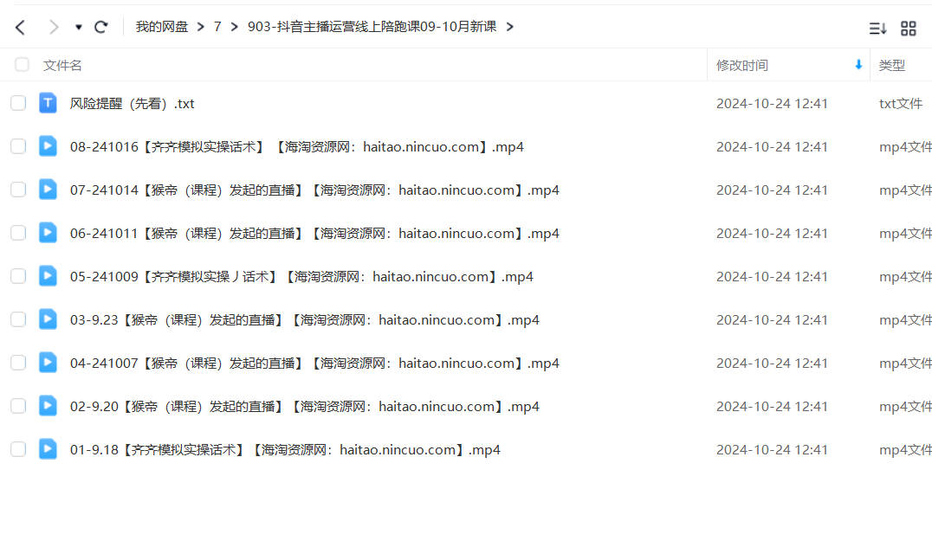Viewport: 932px width, 560px height.
Task: Click the mp4文件 type cell of 04-241007 row
Action: pos(905,364)
